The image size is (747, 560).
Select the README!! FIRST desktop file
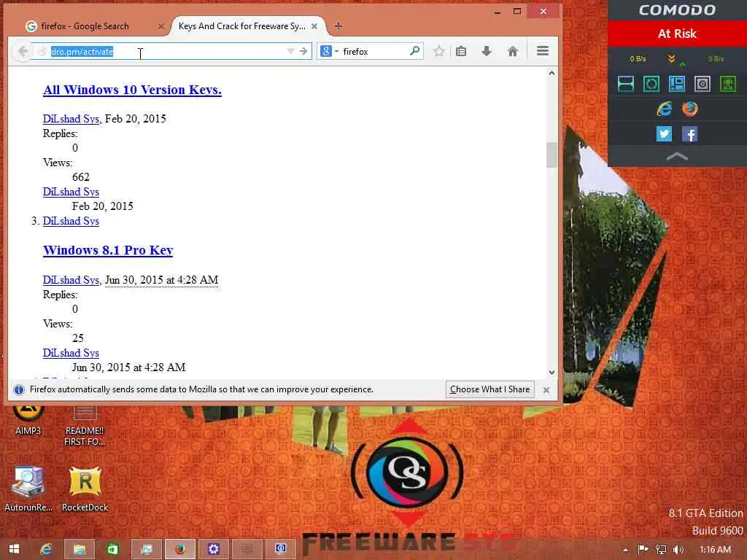(85, 425)
